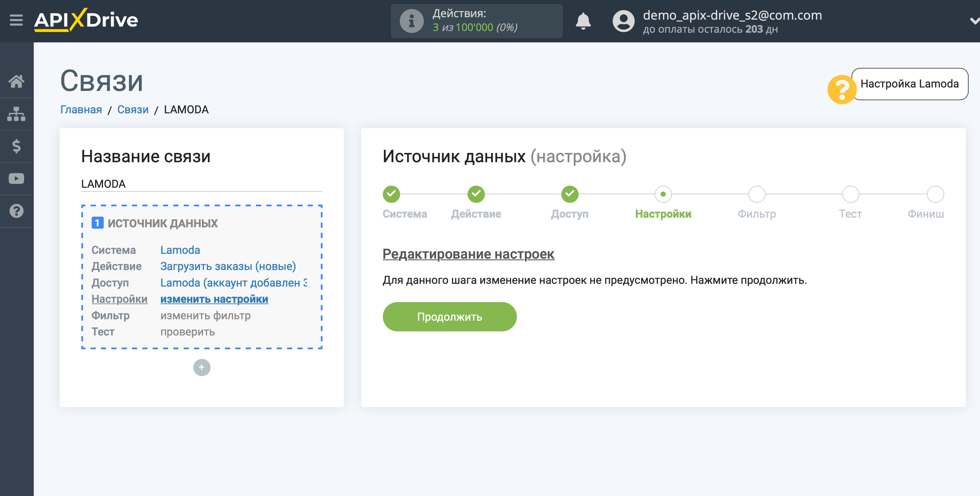Viewport: 980px width, 496px height.
Task: Click the Настройки row label
Action: 120,299
